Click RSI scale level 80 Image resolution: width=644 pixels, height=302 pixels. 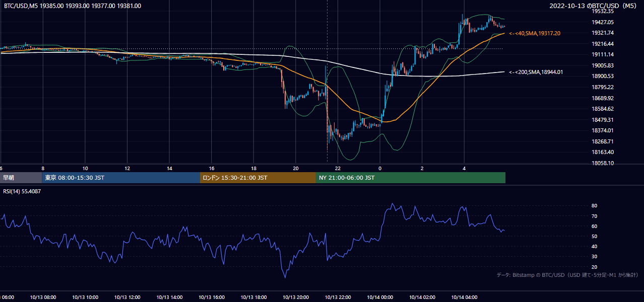click(595, 206)
